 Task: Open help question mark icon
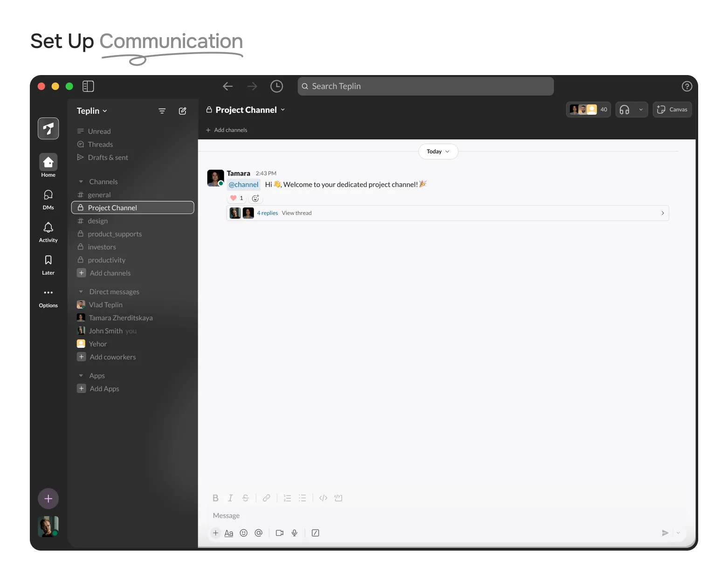687,86
